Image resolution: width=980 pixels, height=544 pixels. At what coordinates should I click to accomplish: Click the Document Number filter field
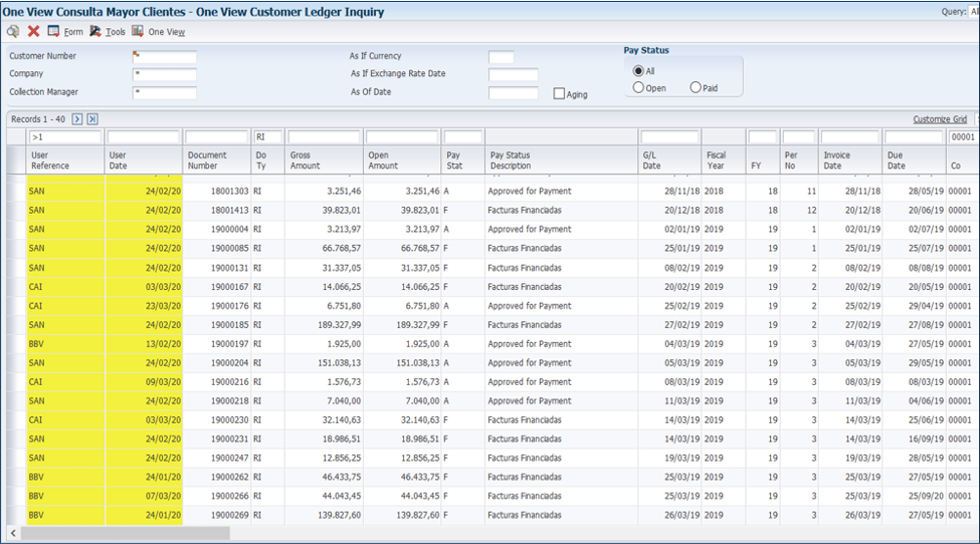(217, 137)
